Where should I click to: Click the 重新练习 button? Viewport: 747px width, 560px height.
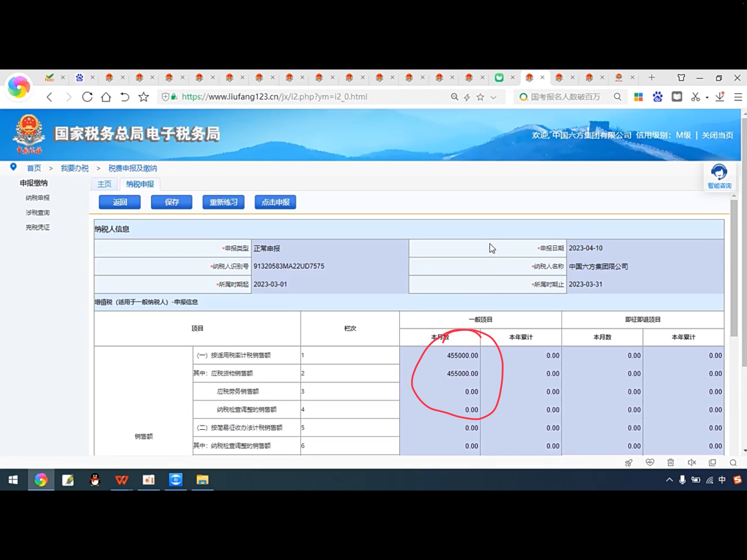pos(223,202)
